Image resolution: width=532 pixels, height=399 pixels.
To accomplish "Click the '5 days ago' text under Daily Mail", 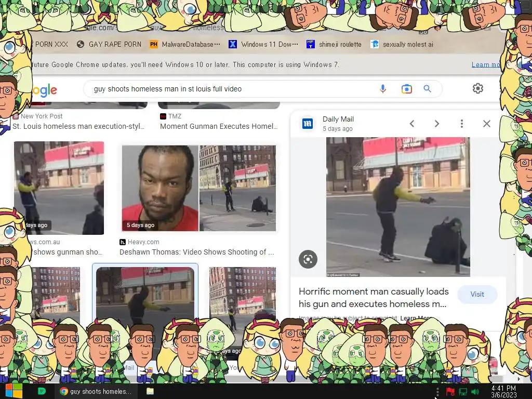I will tap(337, 129).
